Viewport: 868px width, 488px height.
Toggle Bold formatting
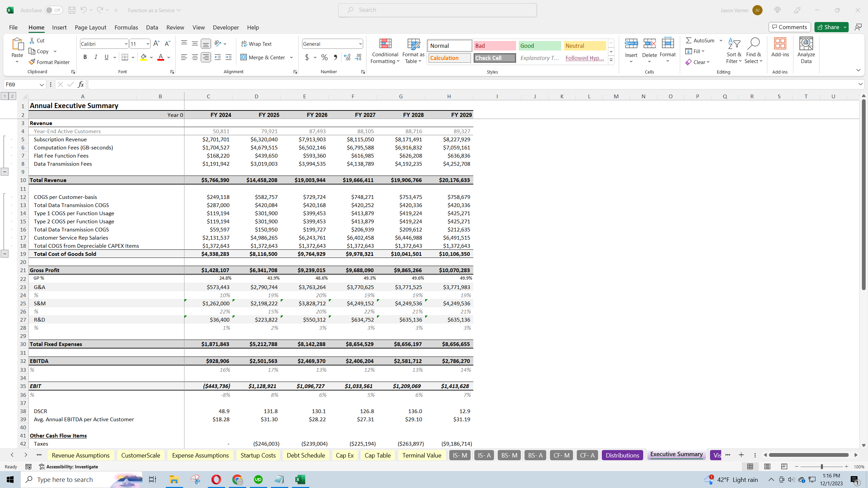coord(85,57)
